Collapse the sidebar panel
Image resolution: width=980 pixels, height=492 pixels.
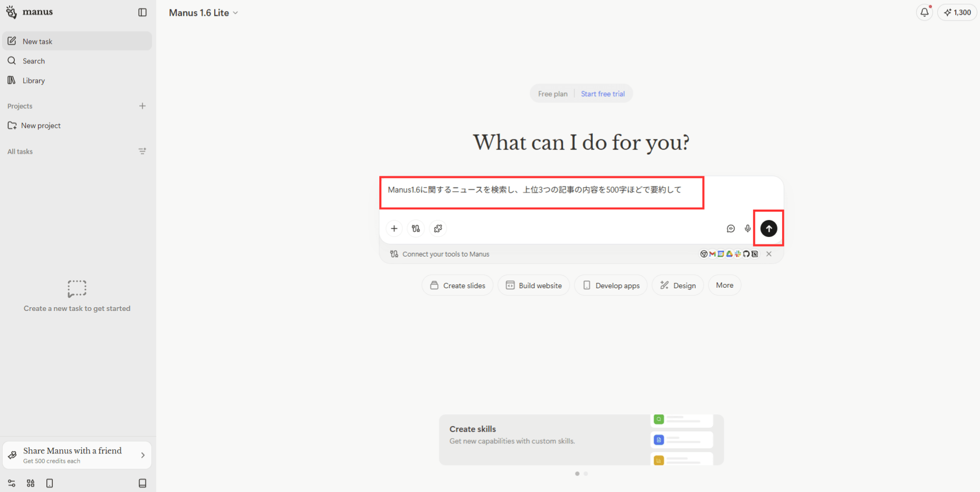tap(142, 12)
